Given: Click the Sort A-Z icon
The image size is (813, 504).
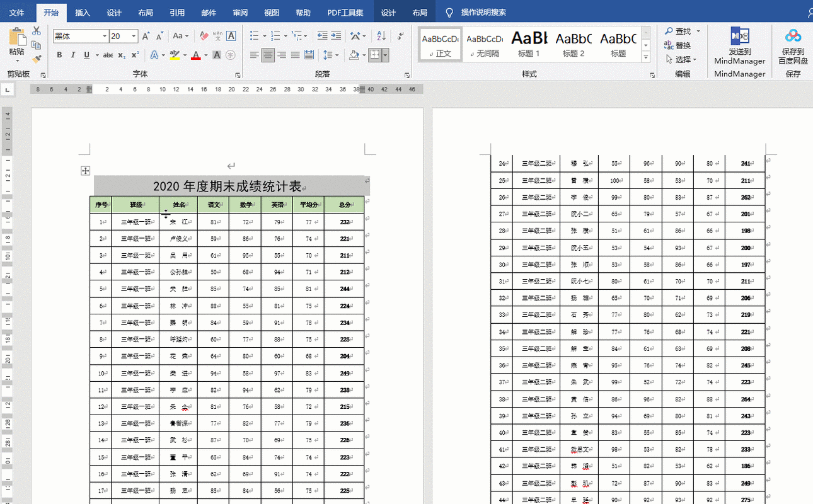Looking at the screenshot, I should pos(381,36).
